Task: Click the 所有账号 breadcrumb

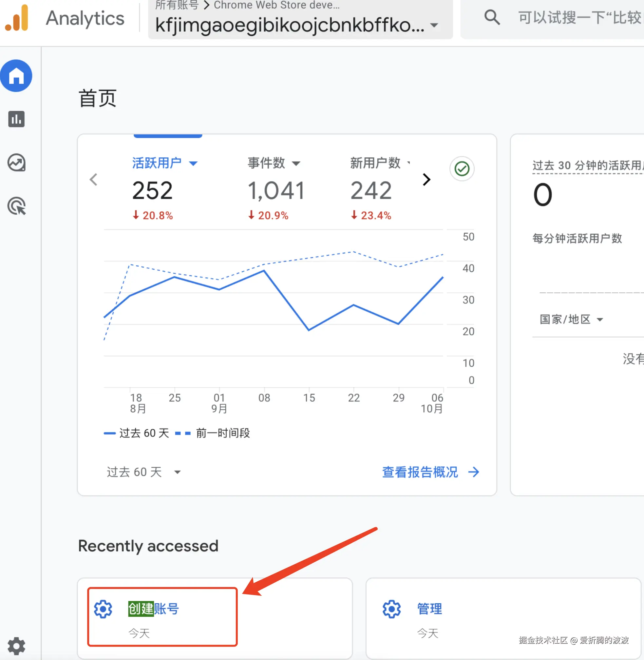Action: tap(177, 5)
